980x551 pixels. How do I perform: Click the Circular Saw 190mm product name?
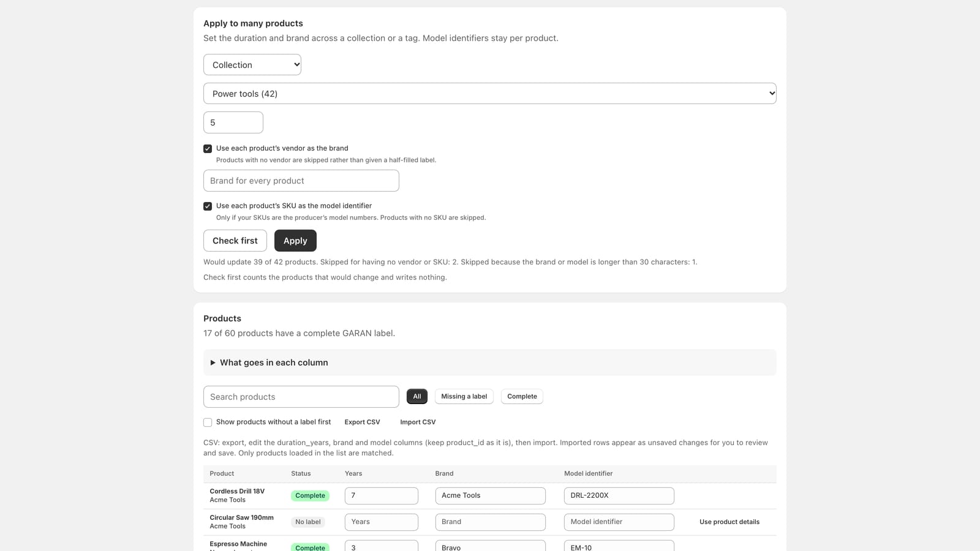click(241, 518)
